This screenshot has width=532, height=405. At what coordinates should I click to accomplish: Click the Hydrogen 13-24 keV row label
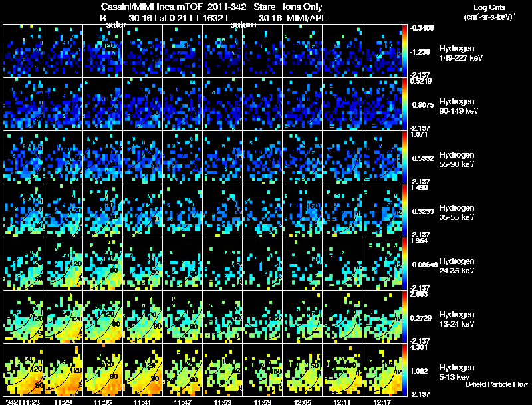457,319
